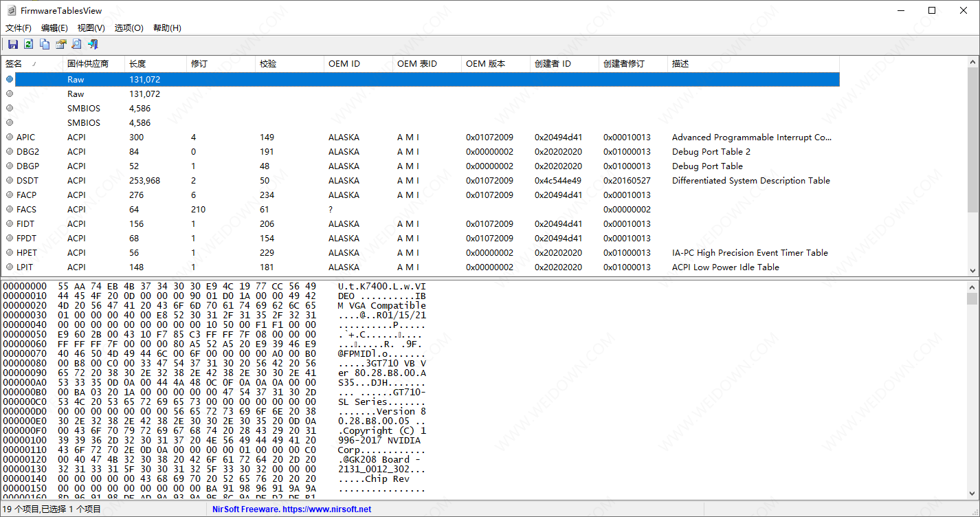Image resolution: width=980 pixels, height=517 pixels.
Task: Click the Exit door toolbar icon
Action: pos(93,44)
